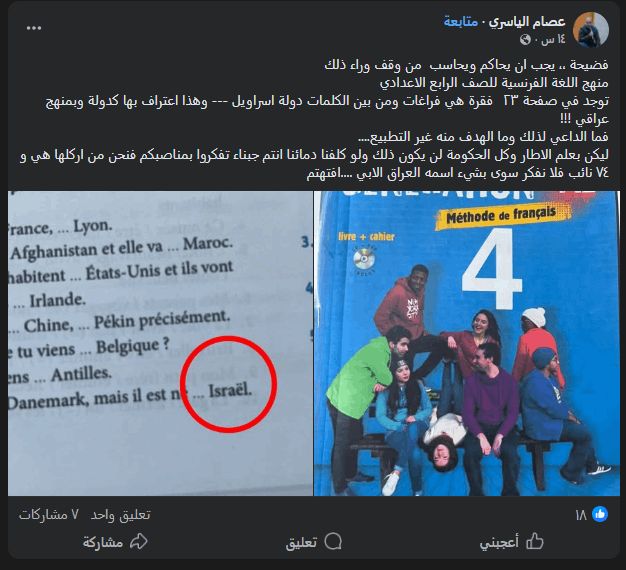The image size is (626, 570).
Task: Click the ١٤ س post timestamp
Action: pos(553,39)
